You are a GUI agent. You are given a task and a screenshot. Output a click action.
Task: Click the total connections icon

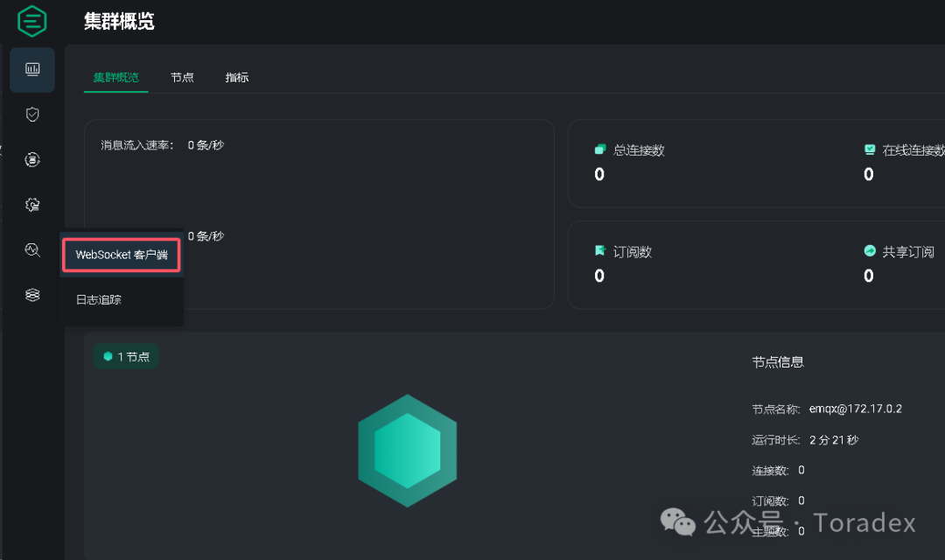[600, 150]
